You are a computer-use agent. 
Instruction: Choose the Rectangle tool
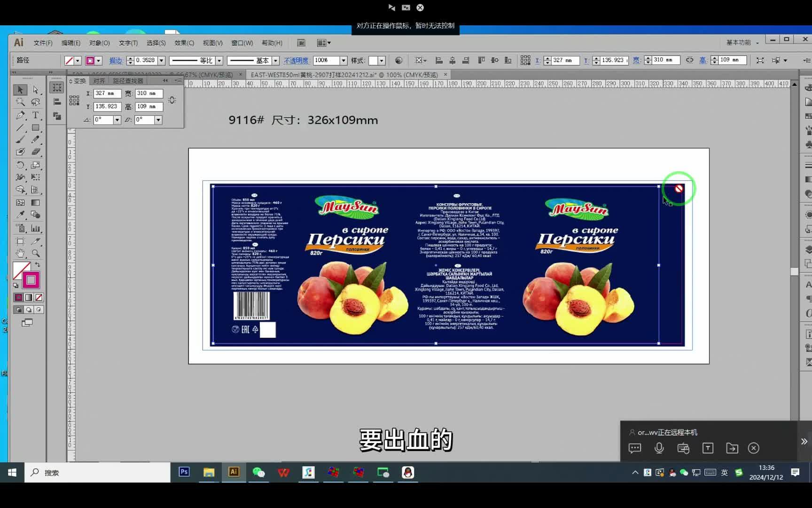pyautogui.click(x=36, y=127)
